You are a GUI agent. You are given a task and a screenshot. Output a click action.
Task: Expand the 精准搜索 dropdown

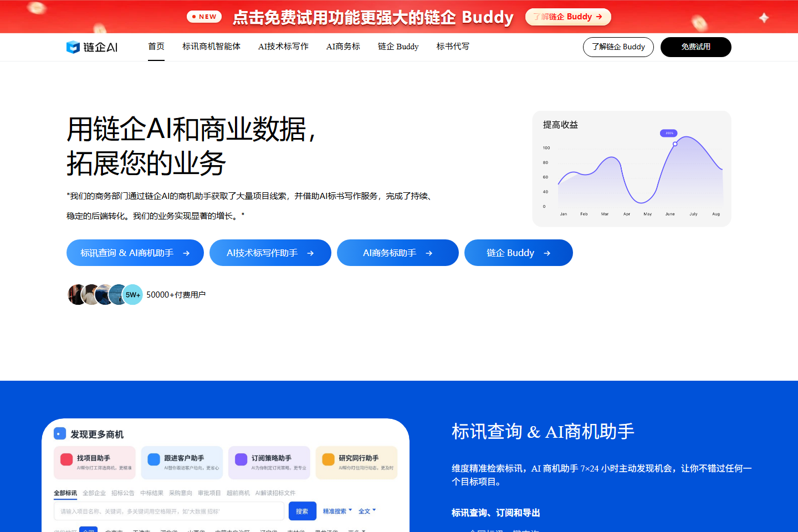(x=337, y=511)
